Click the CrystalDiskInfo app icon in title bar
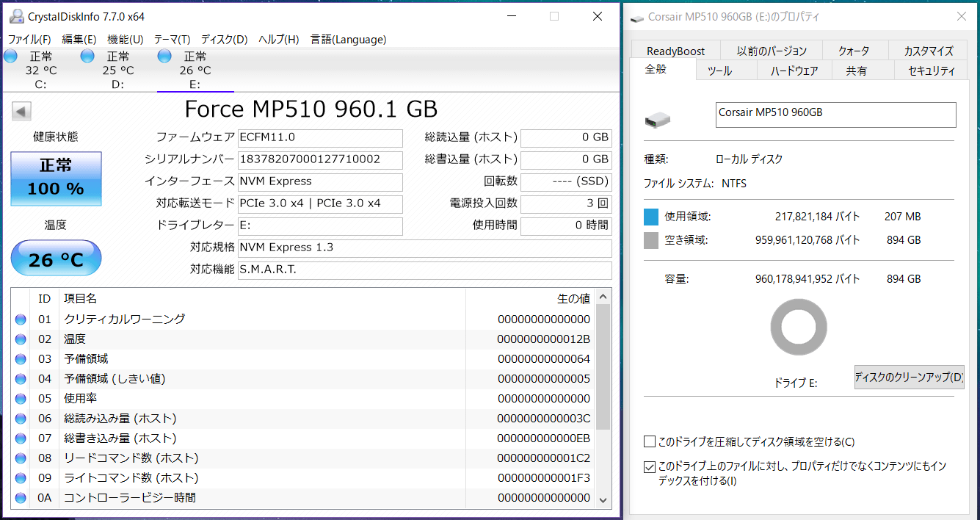 pos(16,17)
